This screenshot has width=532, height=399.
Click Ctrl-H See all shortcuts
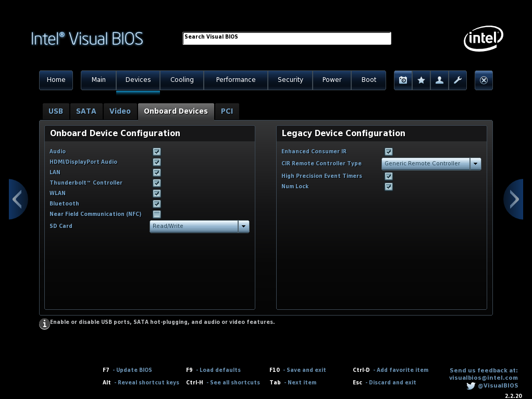coord(223,383)
